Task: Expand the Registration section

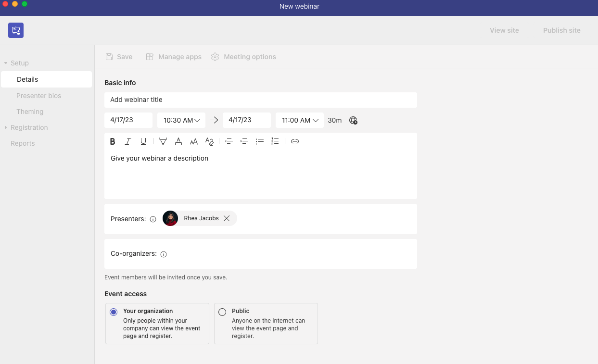Action: tap(6, 127)
